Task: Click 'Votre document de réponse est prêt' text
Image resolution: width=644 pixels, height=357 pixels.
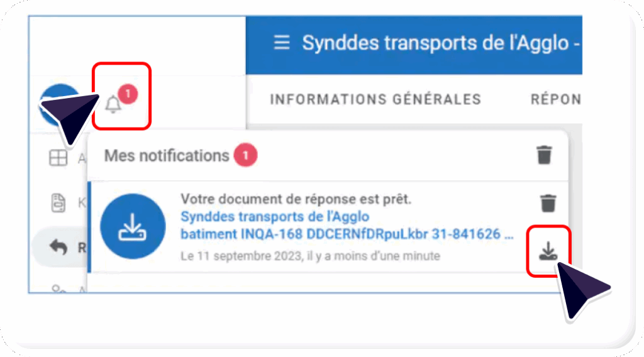Action: [x=296, y=199]
